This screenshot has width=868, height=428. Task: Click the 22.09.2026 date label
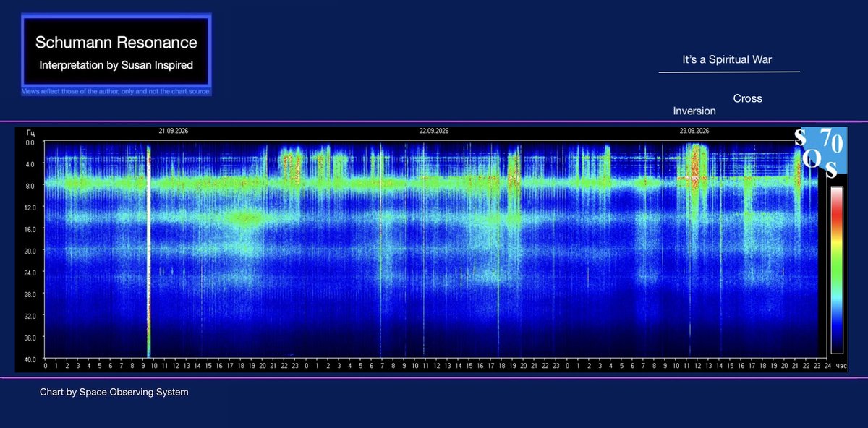click(x=434, y=132)
